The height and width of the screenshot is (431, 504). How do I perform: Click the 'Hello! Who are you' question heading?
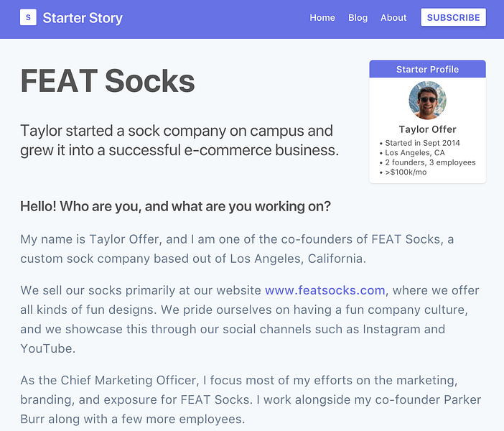175,206
